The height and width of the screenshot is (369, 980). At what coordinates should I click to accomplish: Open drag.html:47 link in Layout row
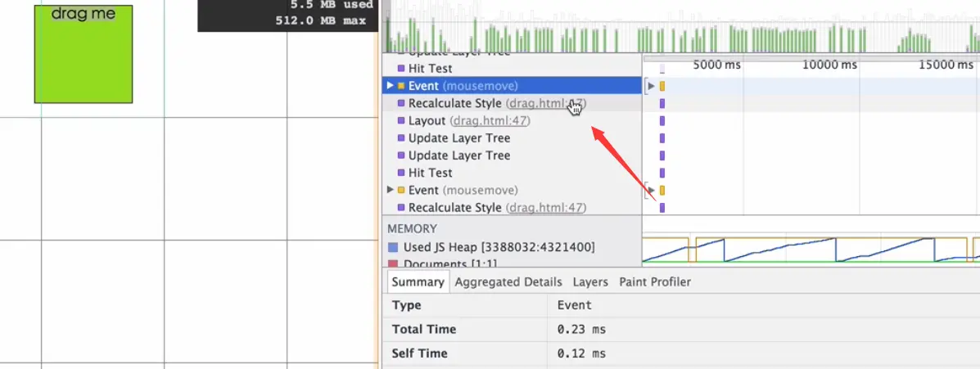point(490,120)
